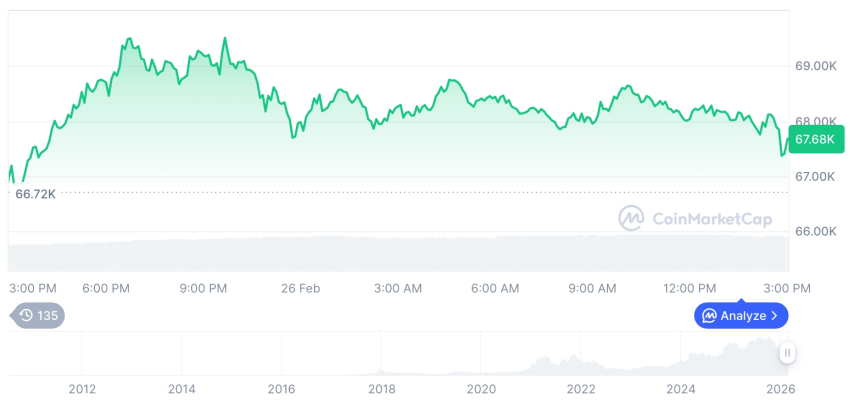The height and width of the screenshot is (401, 860).
Task: Click the 66.72K opening price label
Action: click(x=35, y=193)
